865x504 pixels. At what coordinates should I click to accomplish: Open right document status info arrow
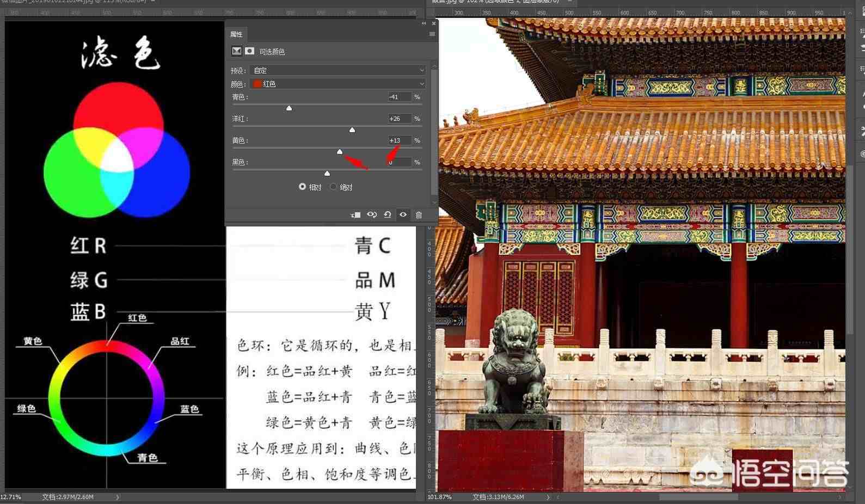tap(548, 497)
